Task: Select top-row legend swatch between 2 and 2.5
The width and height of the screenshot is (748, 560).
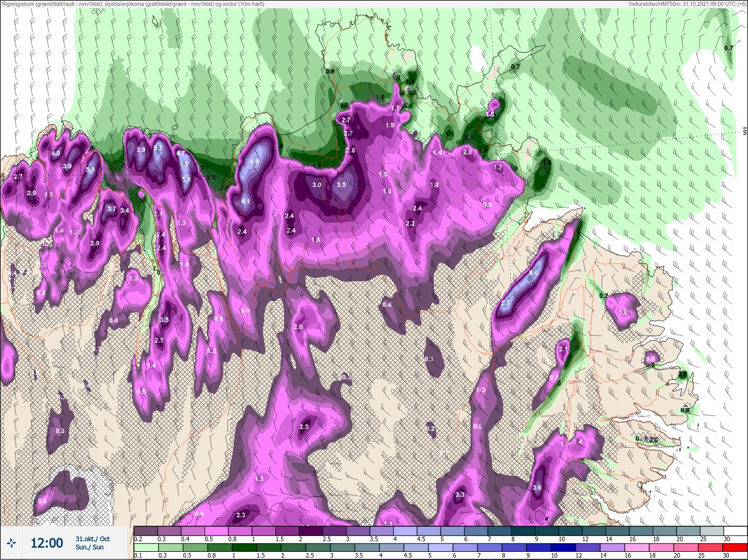Action: [x=311, y=531]
